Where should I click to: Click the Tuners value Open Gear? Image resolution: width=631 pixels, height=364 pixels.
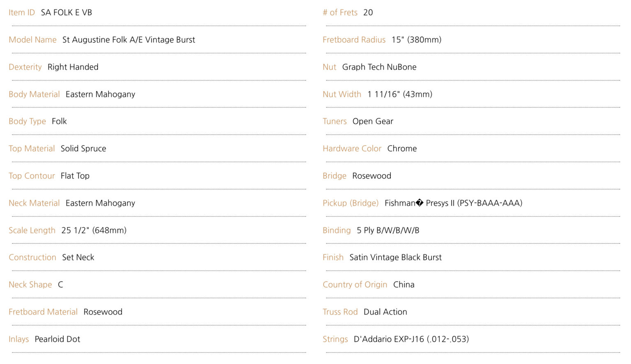[x=373, y=121]
